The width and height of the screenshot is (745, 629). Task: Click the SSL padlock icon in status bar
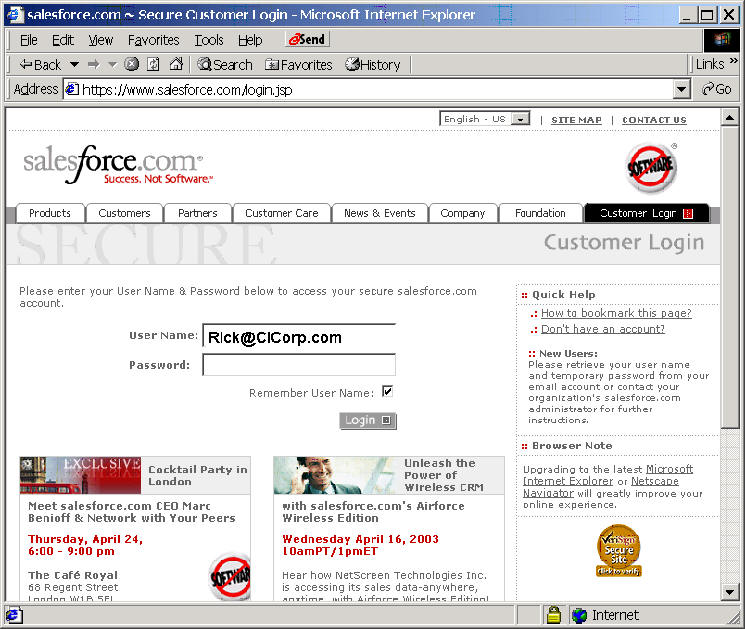(554, 615)
